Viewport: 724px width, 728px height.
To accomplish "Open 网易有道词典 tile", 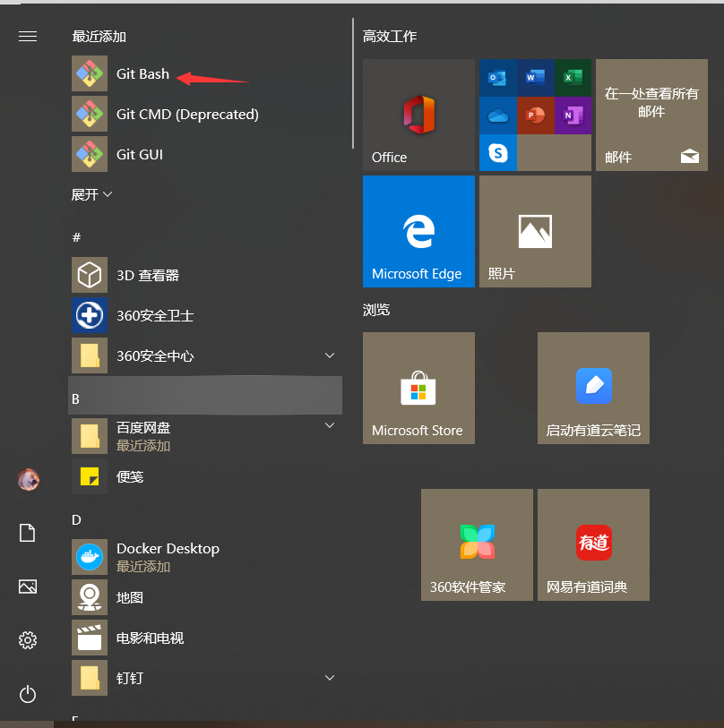I will click(x=593, y=544).
